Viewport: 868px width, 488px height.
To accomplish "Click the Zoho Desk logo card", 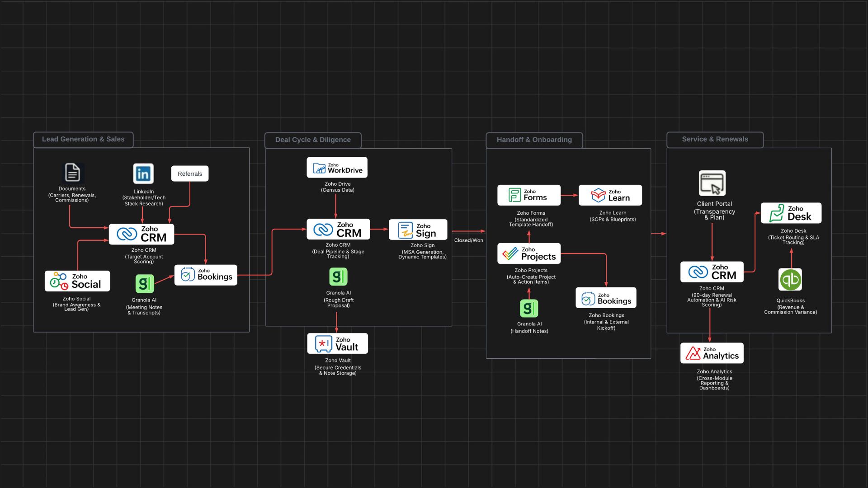I will pos(791,213).
